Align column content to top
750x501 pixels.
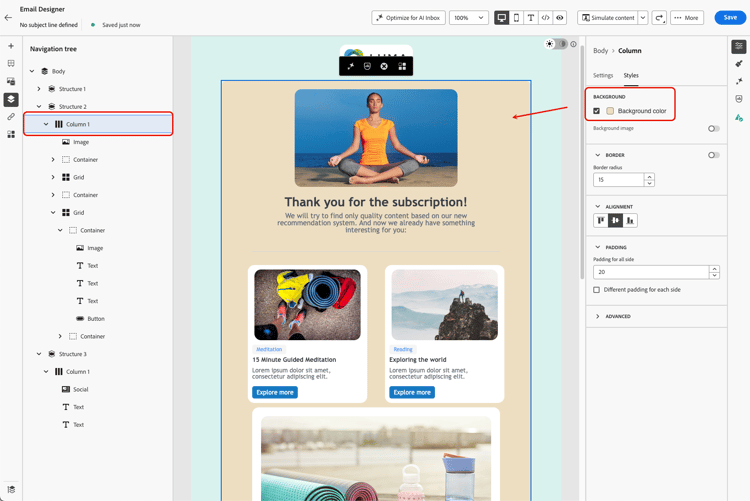pyautogui.click(x=601, y=221)
